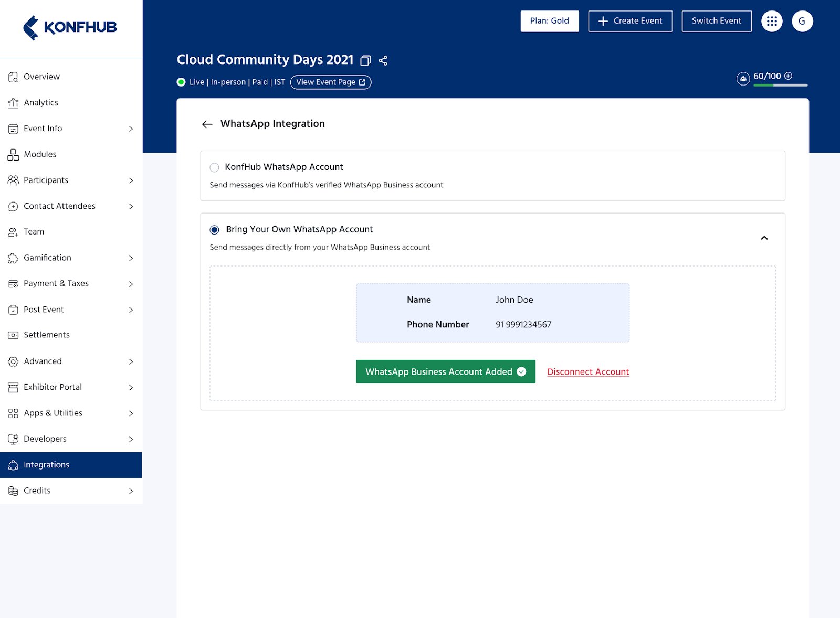Viewport: 840px width, 618px height.
Task: Expand the Contact Attendees submenu chevron
Action: tap(131, 207)
